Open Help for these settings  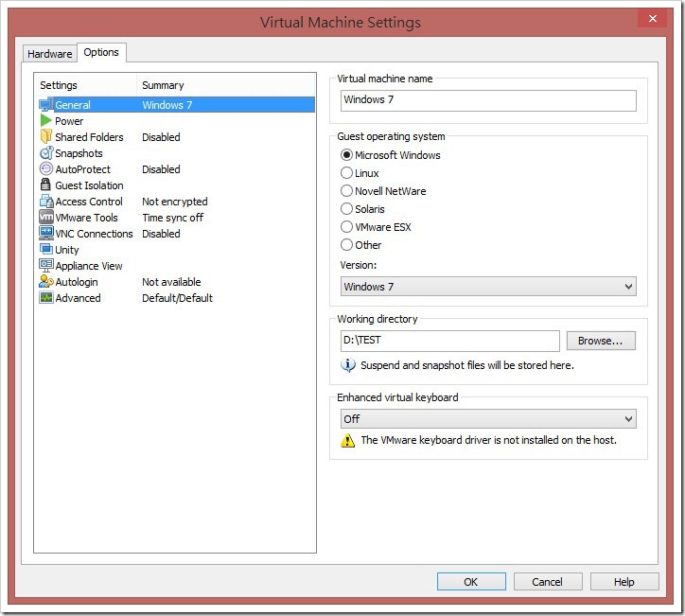[x=624, y=582]
